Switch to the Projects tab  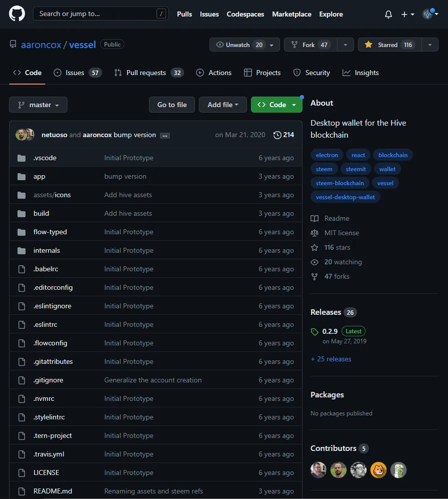[x=262, y=73]
